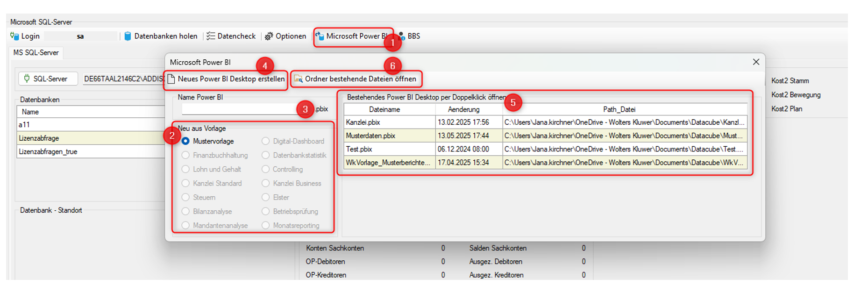Click the date 13.05.2025 17:44 cell
868x293 pixels.
(469, 136)
